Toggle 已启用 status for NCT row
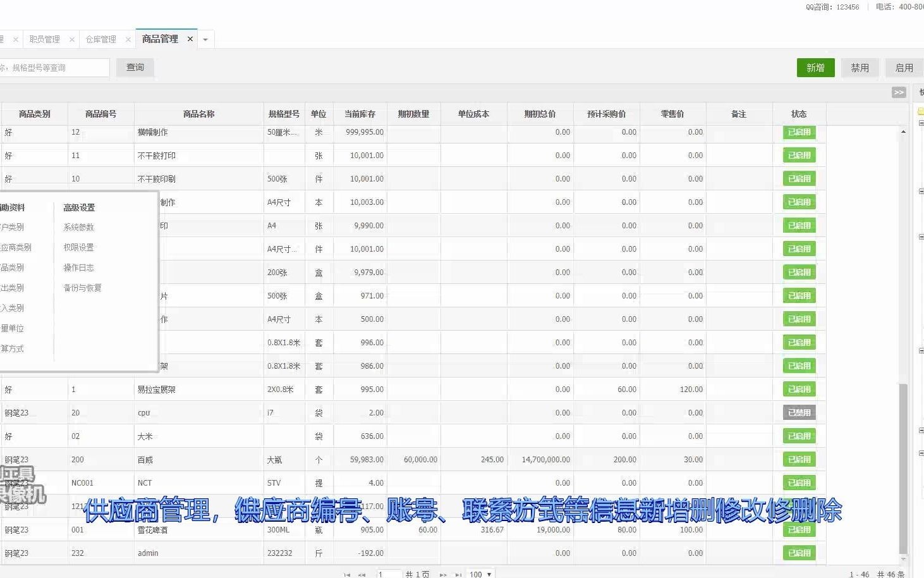924x578 pixels. click(x=799, y=483)
